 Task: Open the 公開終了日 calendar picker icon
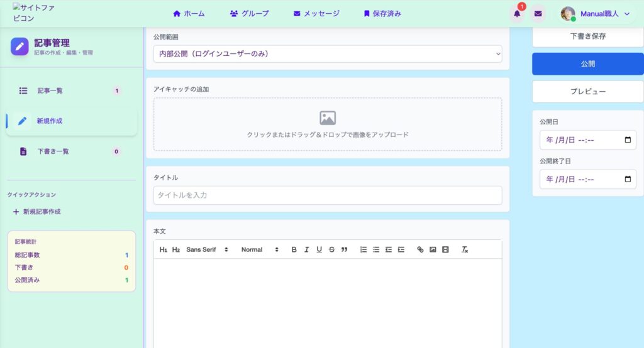pyautogui.click(x=628, y=179)
